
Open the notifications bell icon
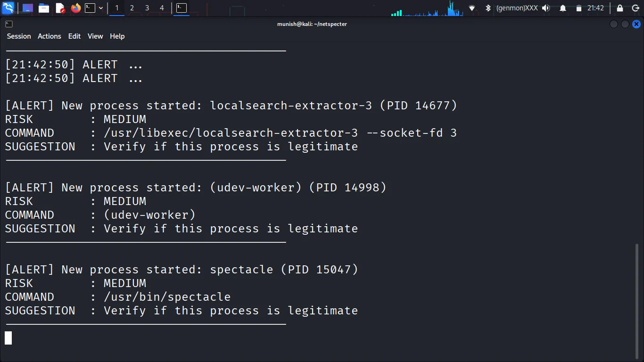(563, 8)
